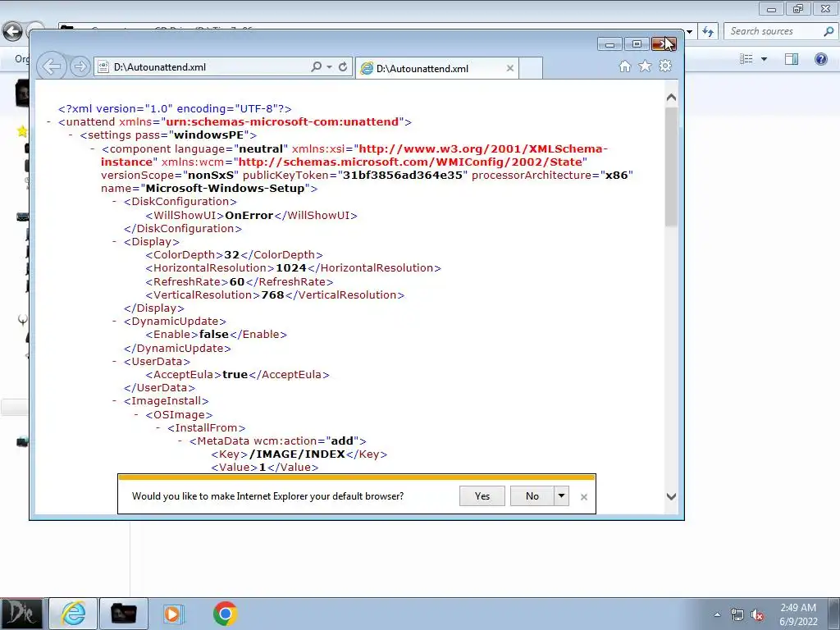
Task: Open the dropdown arrow next to No
Action: (561, 496)
